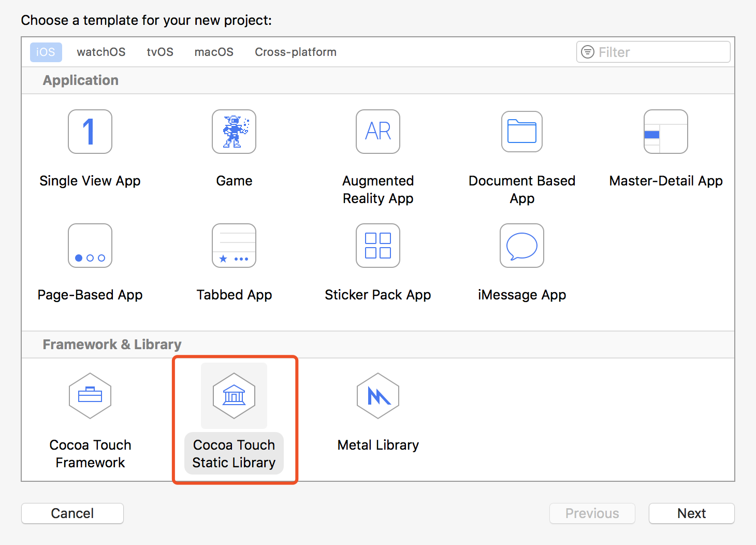Click the filter icon in search field
756x545 pixels.
[588, 52]
